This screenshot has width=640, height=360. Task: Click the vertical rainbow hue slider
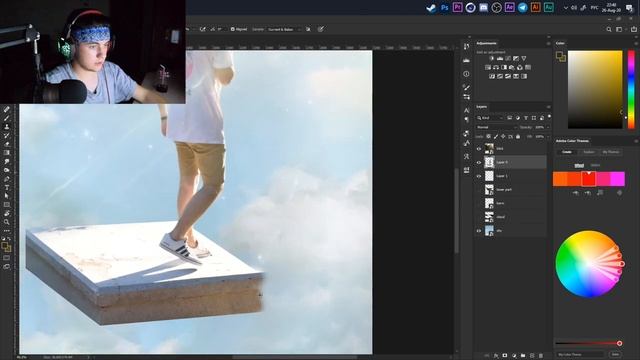631,89
